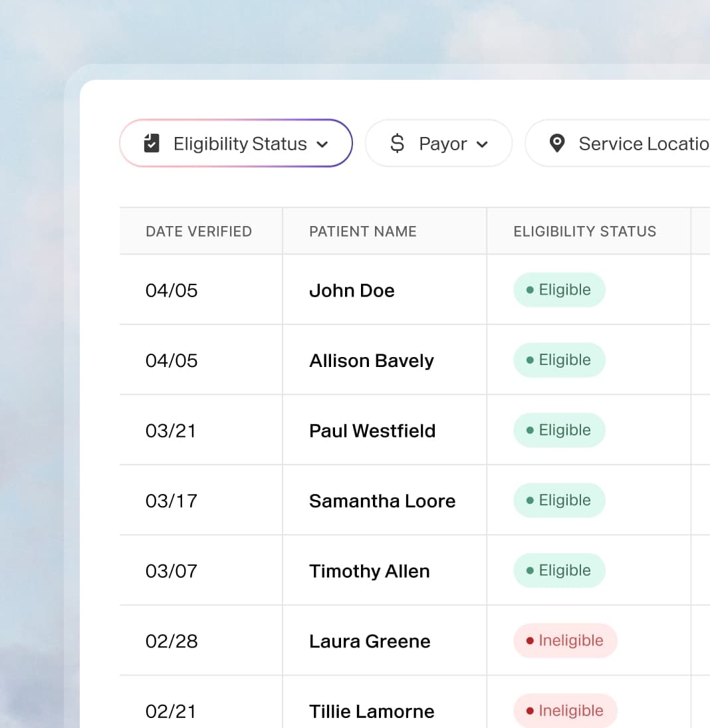Sort by the Patient Name column header
This screenshot has width=710, height=728.
click(x=363, y=231)
